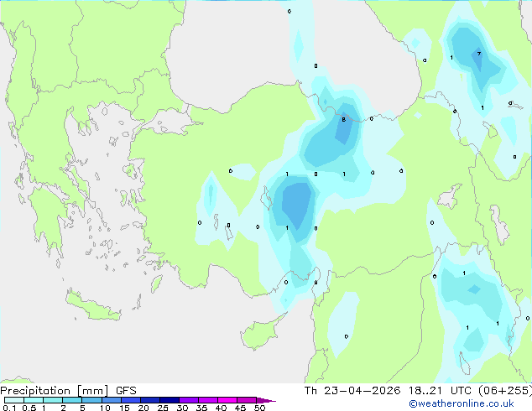Click the legend label '30'
This screenshot has height=411, width=532.
click(182, 408)
